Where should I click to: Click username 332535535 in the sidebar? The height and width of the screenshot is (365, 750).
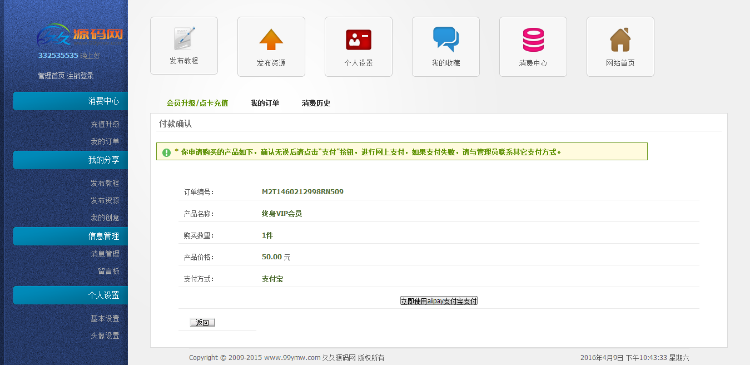(58, 55)
